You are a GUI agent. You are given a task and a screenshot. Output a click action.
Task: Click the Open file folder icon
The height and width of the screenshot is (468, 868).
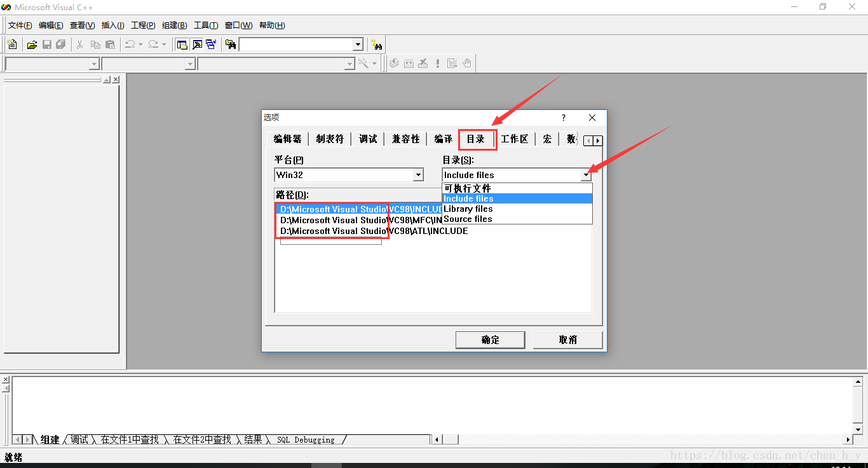[x=32, y=45]
